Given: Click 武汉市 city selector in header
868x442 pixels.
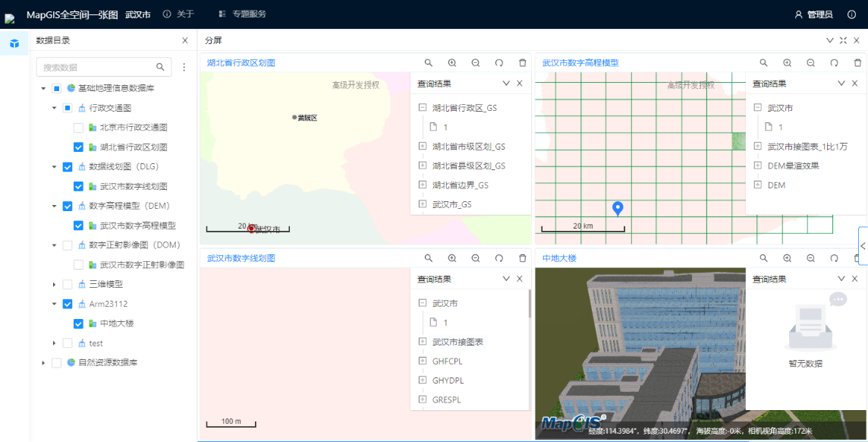Looking at the screenshot, I should coord(138,15).
